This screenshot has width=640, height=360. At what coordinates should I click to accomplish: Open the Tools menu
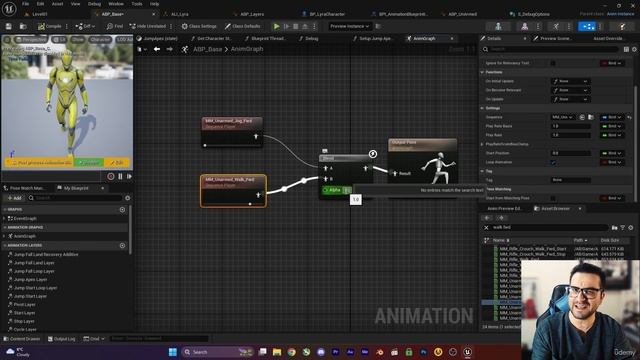click(x=137, y=4)
